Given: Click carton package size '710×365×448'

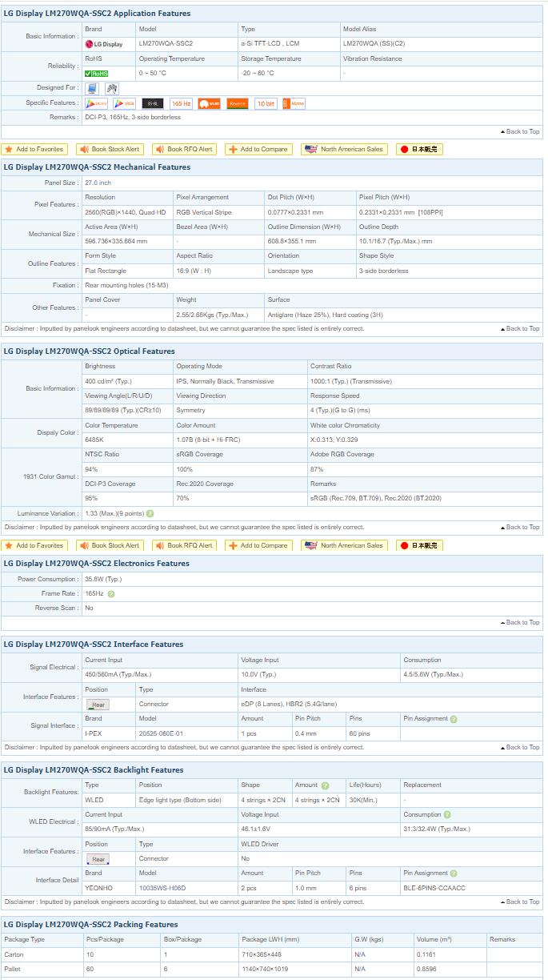Looking at the screenshot, I should 261,954.
